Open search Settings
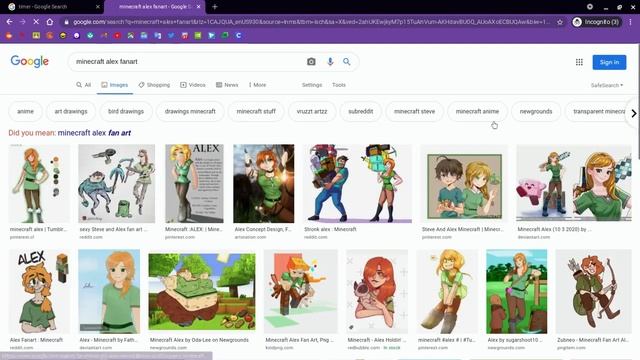The image size is (640, 360). pyautogui.click(x=312, y=85)
